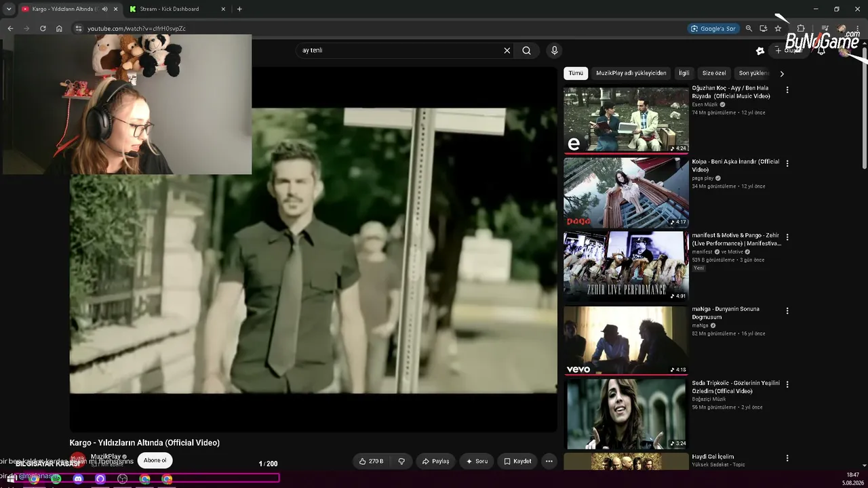This screenshot has height=488, width=868.
Task: Open the 'Esen Müzik' channel link
Action: point(705,104)
